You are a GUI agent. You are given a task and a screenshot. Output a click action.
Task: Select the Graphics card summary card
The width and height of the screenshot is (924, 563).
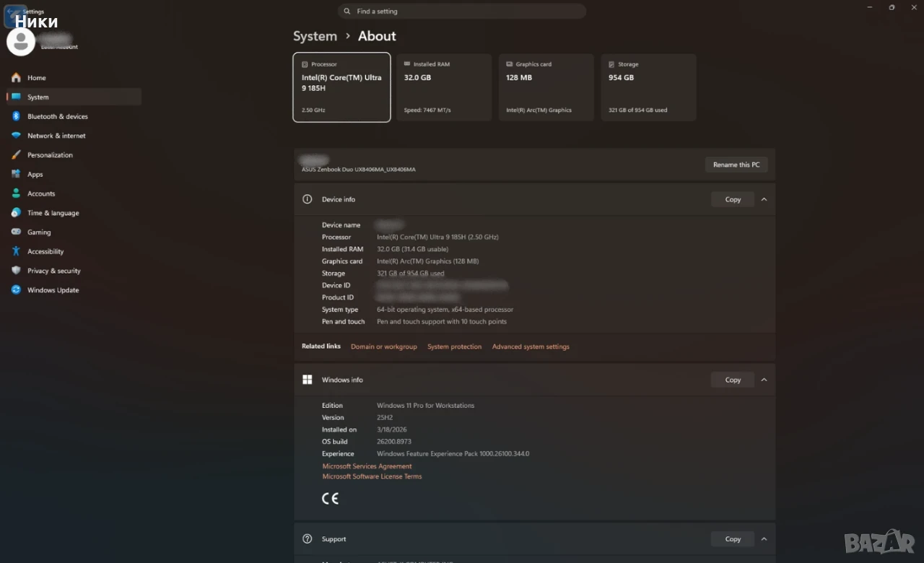point(546,87)
